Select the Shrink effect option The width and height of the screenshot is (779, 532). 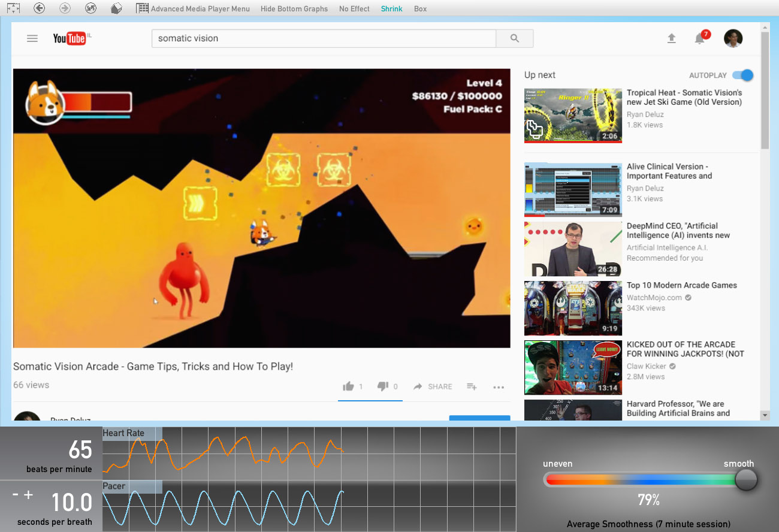[x=392, y=8]
